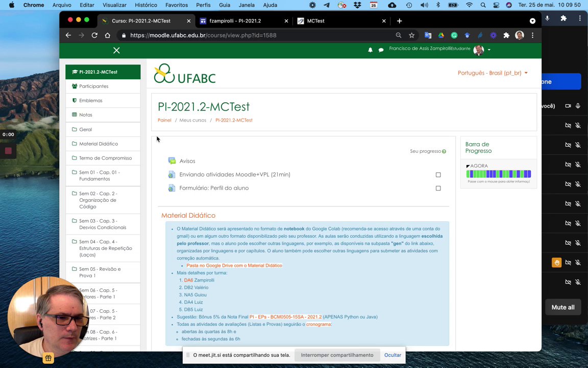Screen dimensions: 588x368
Task: Click the address bar URL field
Action: pos(255,35)
